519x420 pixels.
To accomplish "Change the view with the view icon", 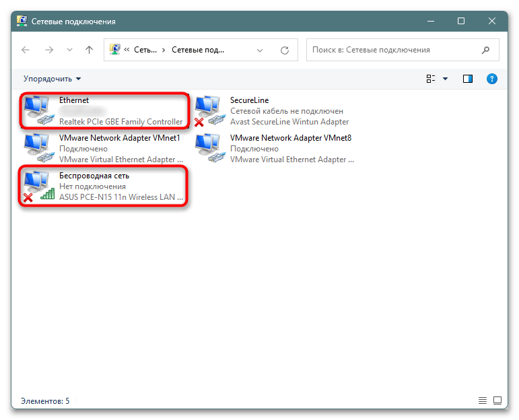I will (x=431, y=79).
